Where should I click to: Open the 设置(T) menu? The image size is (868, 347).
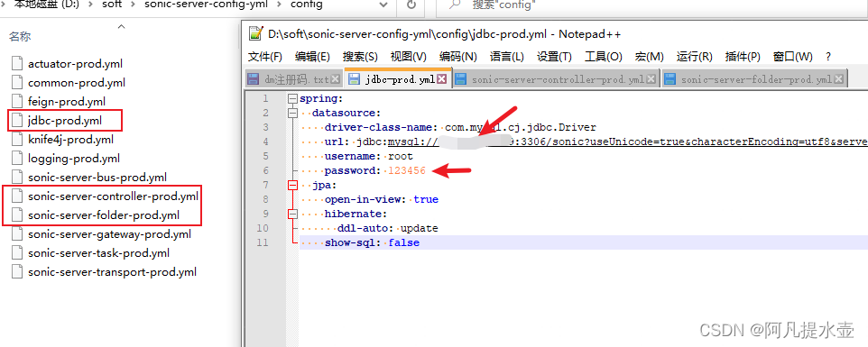pyautogui.click(x=554, y=57)
